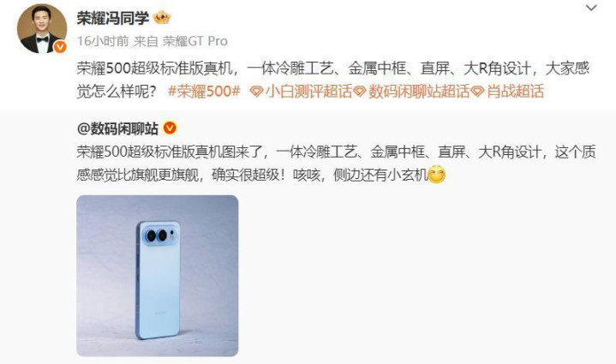
Task: Open the @数码闲聊站 reposted author link
Action: 118,128
